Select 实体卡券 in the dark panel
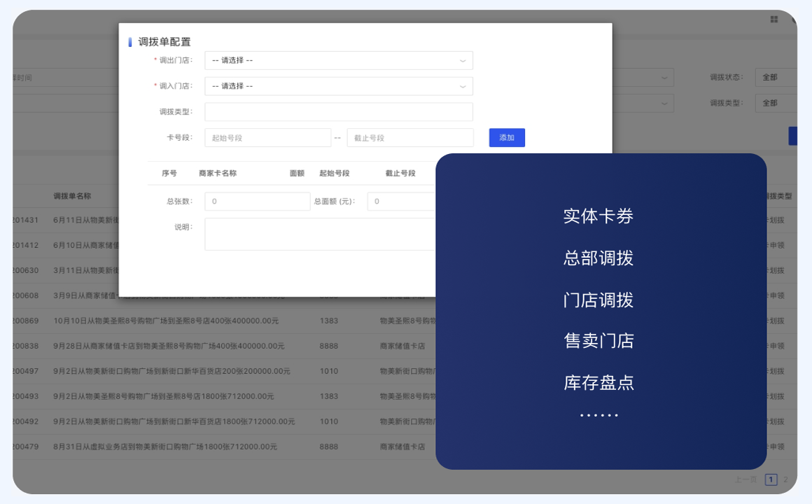The height and width of the screenshot is (504, 812). [598, 216]
